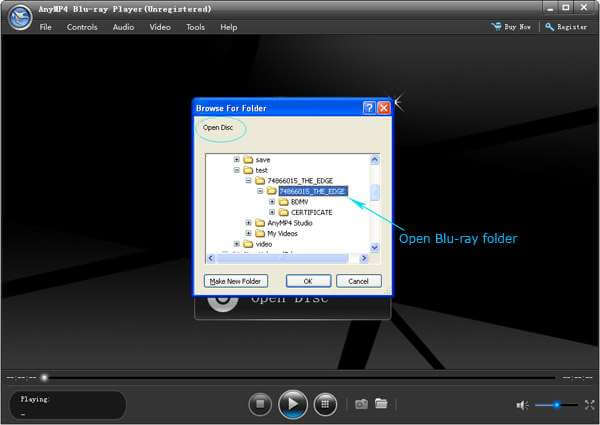This screenshot has height=425, width=600.
Task: Open the Help menu
Action: 228,27
